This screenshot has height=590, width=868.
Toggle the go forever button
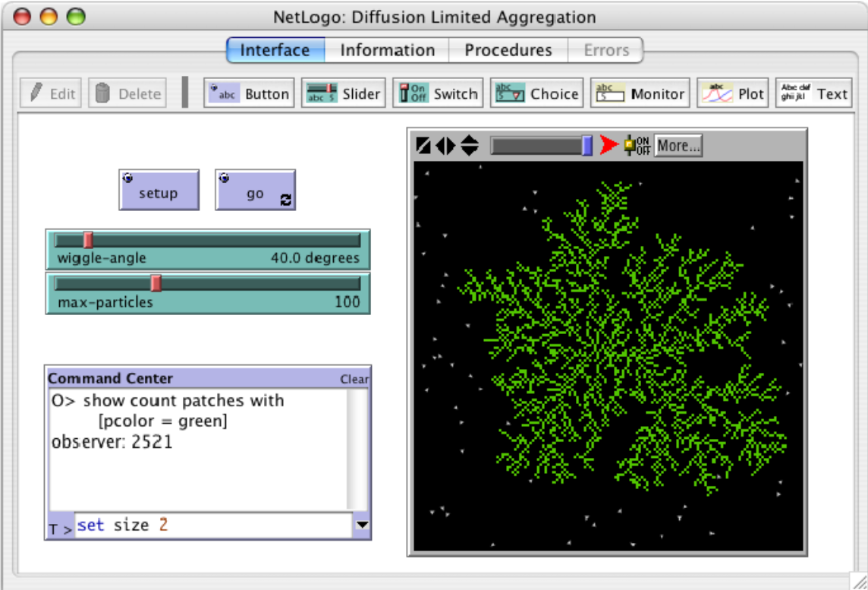pyautogui.click(x=256, y=191)
